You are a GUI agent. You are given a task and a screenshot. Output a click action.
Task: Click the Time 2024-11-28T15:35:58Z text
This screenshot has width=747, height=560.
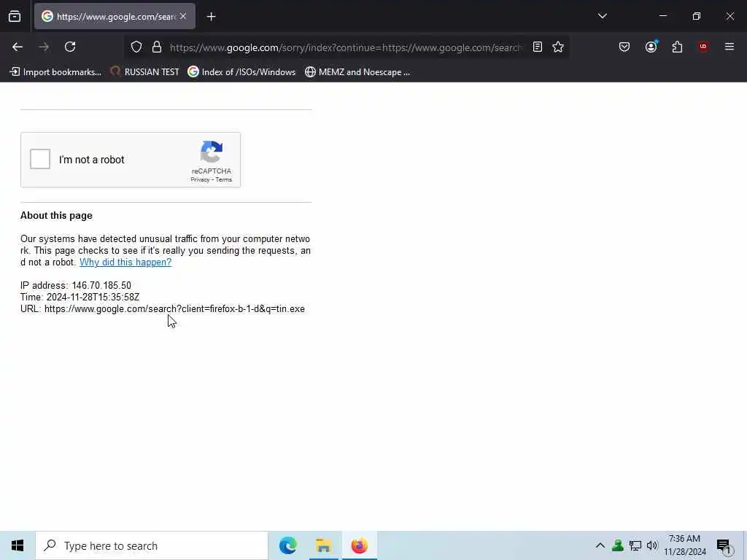(x=80, y=297)
